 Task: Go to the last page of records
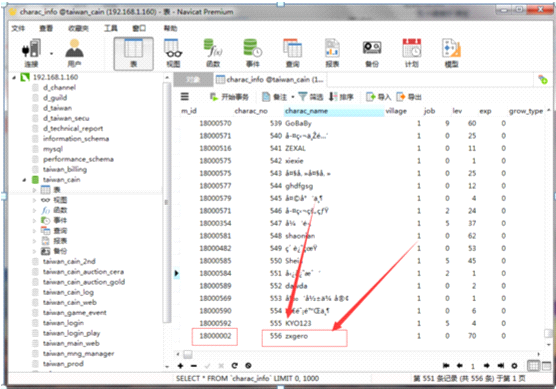[x=500, y=366]
